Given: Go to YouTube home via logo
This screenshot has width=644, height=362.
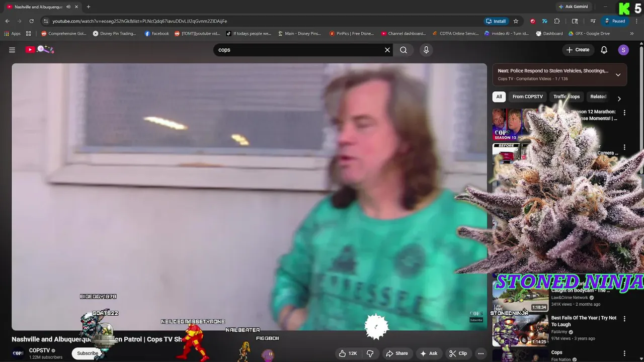Looking at the screenshot, I should 40,49.
